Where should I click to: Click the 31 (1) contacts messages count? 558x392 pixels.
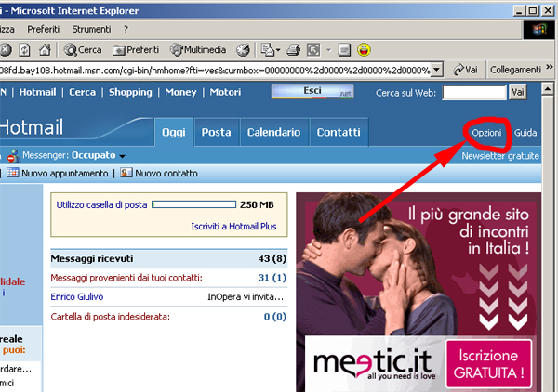tap(272, 278)
